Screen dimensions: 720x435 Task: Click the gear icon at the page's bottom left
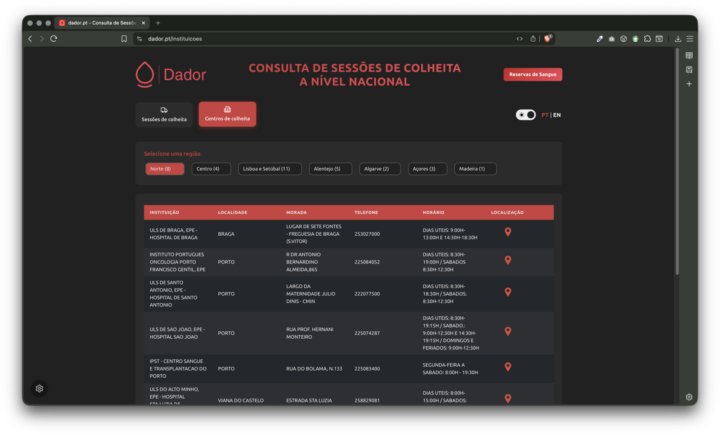pos(39,389)
